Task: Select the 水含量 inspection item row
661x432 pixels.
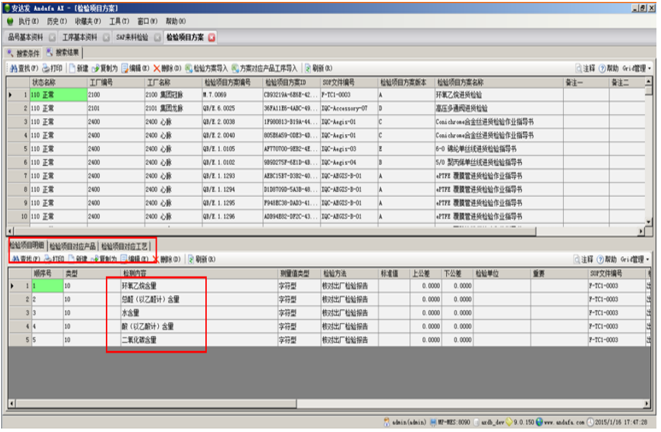Action: click(136, 311)
